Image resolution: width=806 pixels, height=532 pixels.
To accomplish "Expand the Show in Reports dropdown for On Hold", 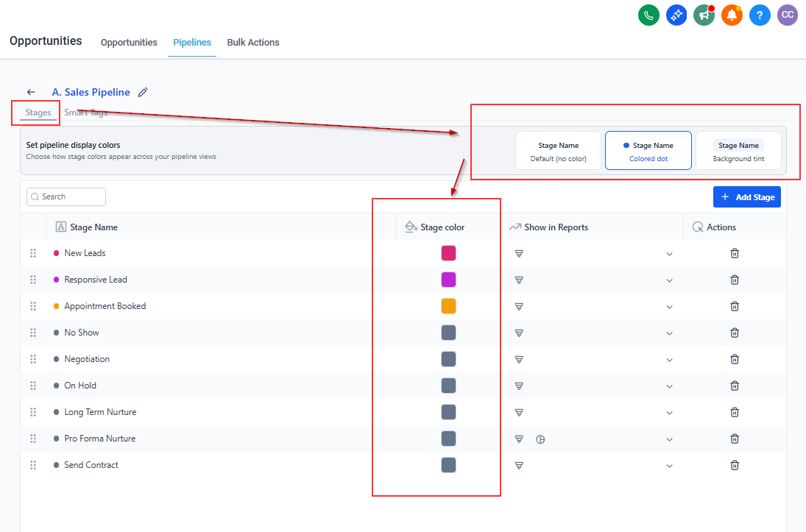I will 669,386.
